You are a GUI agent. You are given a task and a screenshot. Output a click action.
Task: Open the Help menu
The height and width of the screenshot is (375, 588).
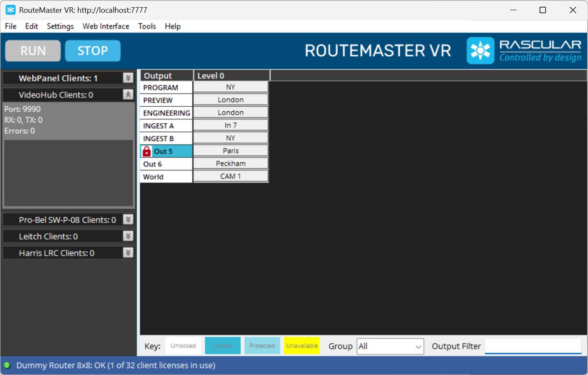point(172,26)
